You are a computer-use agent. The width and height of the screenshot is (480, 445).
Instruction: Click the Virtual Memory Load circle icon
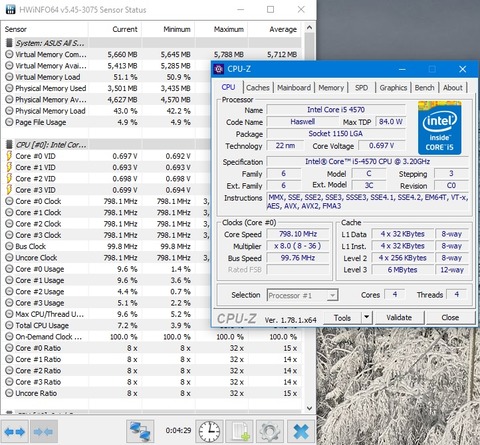click(9, 77)
